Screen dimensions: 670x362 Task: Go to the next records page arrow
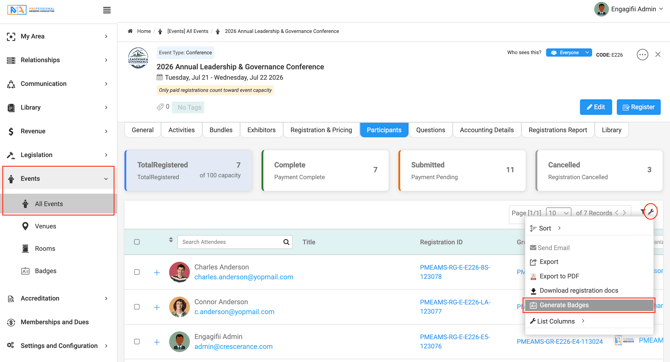(624, 212)
